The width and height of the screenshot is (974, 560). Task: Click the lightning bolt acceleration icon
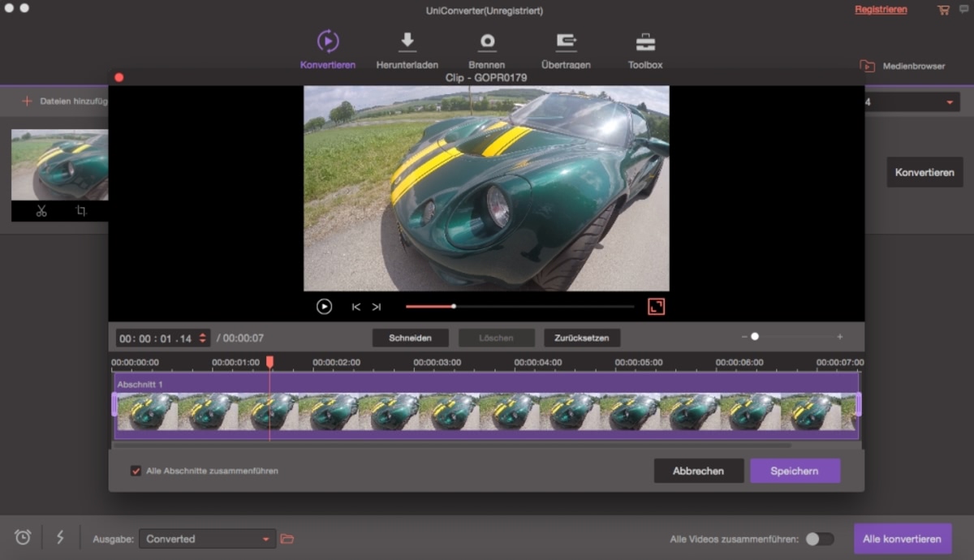pos(60,537)
